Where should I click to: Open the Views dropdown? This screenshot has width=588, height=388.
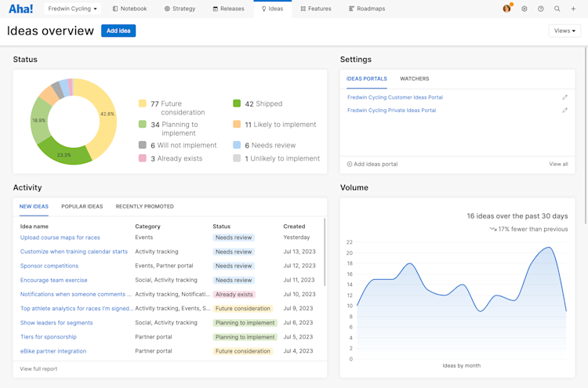[564, 31]
